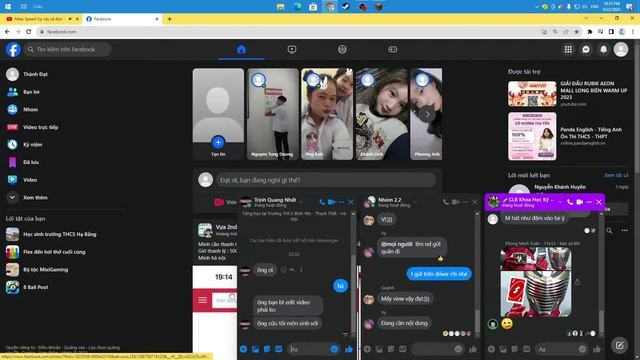Start video call in CLB Khoa Học Kỹ chat
This screenshot has width=640, height=360.
click(x=579, y=202)
